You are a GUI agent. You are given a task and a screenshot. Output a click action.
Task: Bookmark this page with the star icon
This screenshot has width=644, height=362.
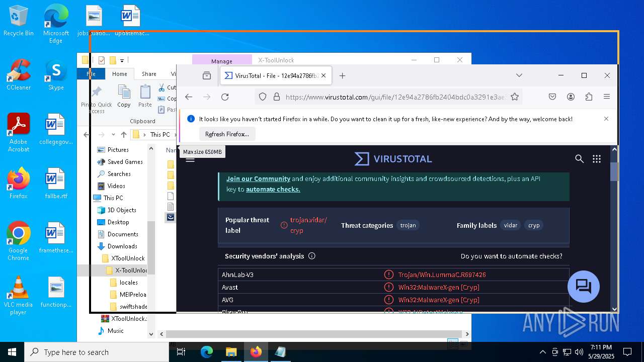[515, 97]
